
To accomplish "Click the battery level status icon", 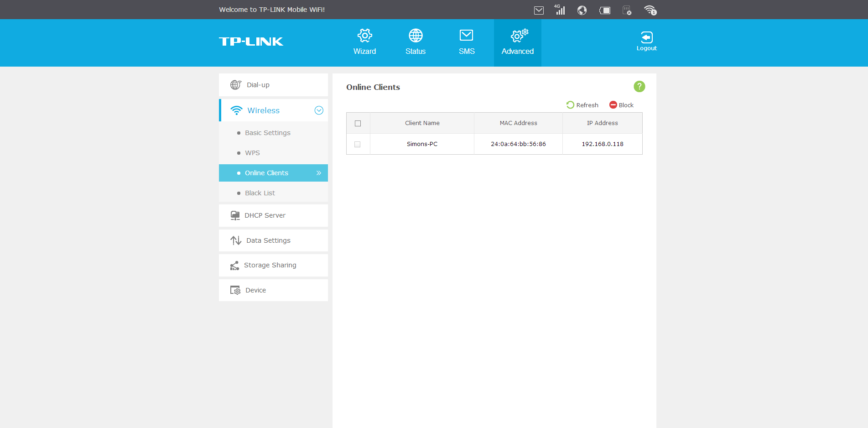I will point(605,10).
